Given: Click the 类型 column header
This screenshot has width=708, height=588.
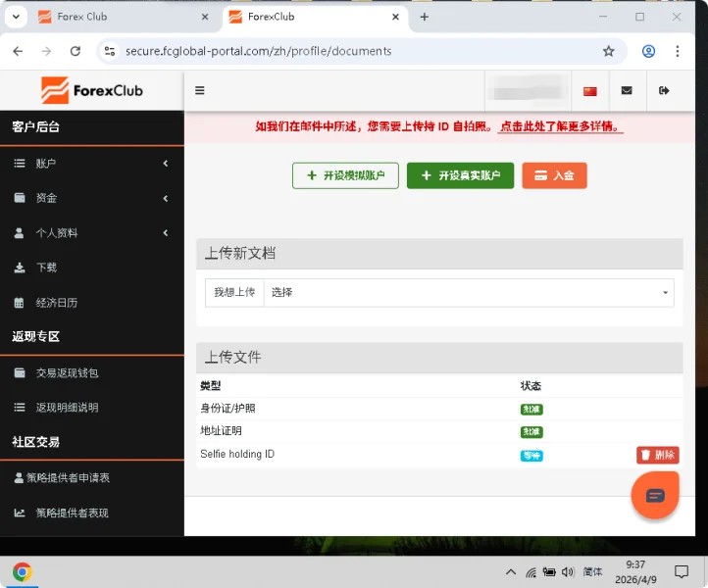Looking at the screenshot, I should pos(211,386).
